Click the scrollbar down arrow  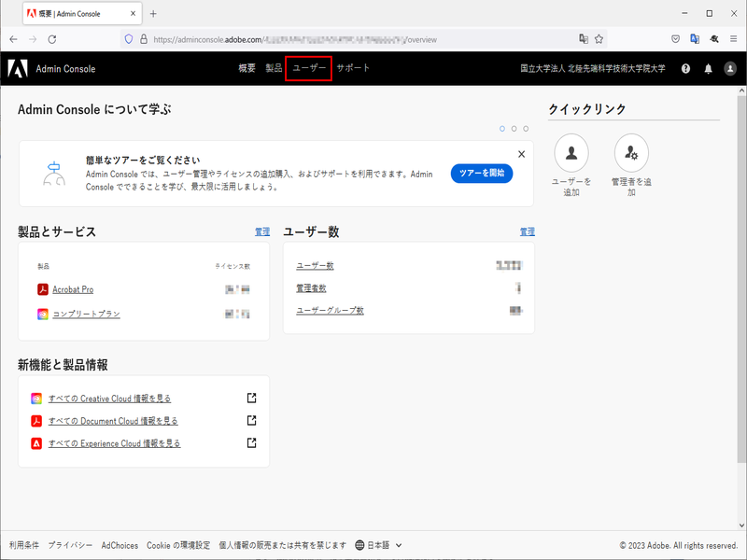741,525
